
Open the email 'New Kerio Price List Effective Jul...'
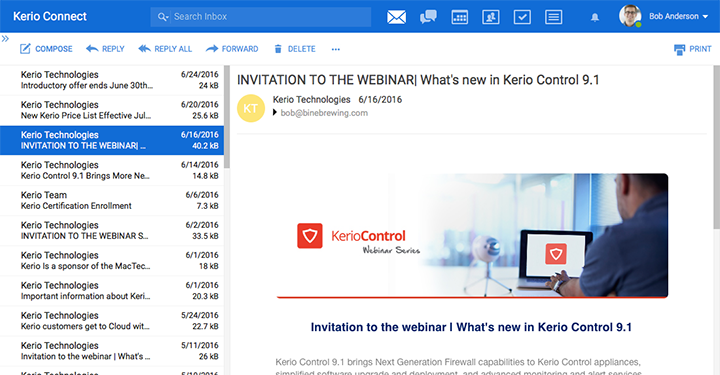[112, 110]
